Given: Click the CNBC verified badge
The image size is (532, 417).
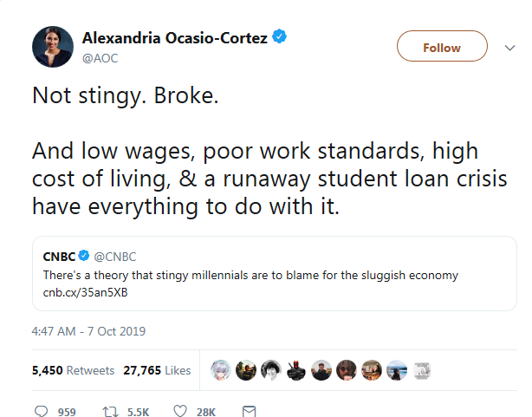Looking at the screenshot, I should coord(84,257).
